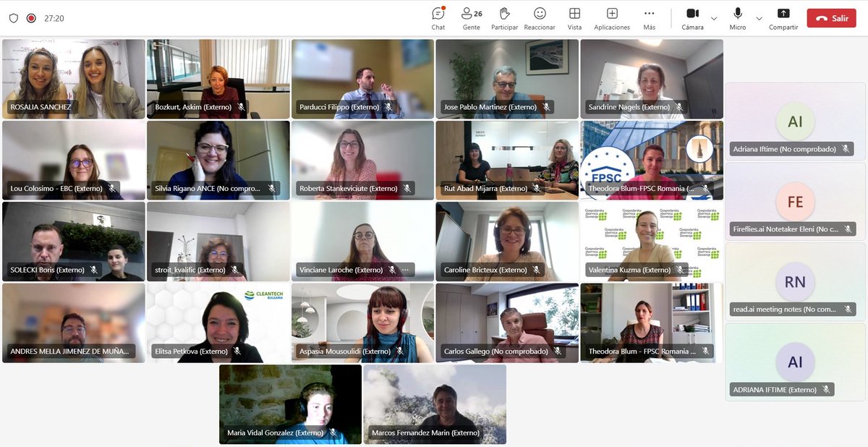This screenshot has width=868, height=447.
Task: Click name label Elitsa Petkova (Externo)
Action: [192, 352]
